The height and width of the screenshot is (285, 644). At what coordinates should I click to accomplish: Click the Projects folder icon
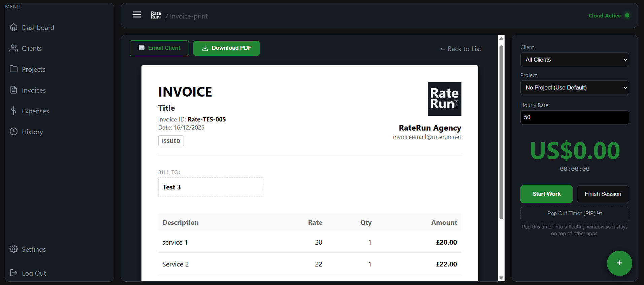pos(13,69)
